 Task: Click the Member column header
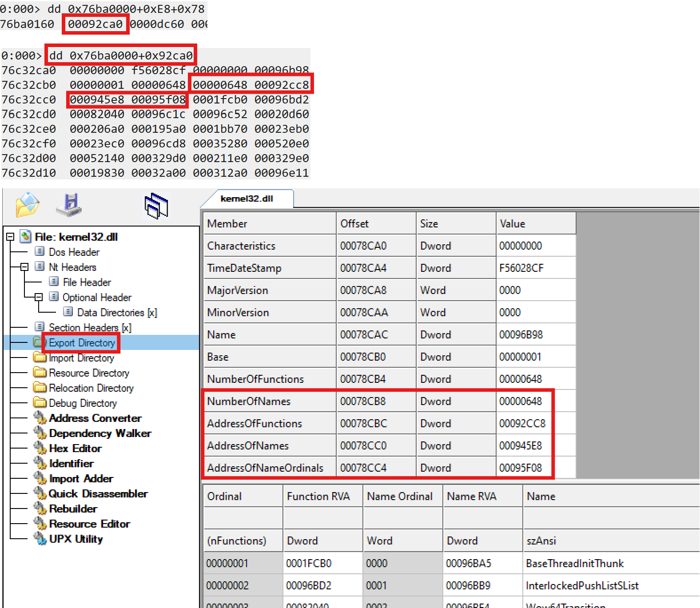coord(270,223)
